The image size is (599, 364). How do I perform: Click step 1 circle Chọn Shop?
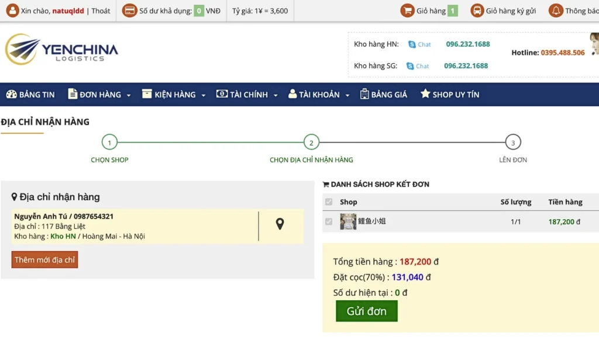(x=109, y=142)
